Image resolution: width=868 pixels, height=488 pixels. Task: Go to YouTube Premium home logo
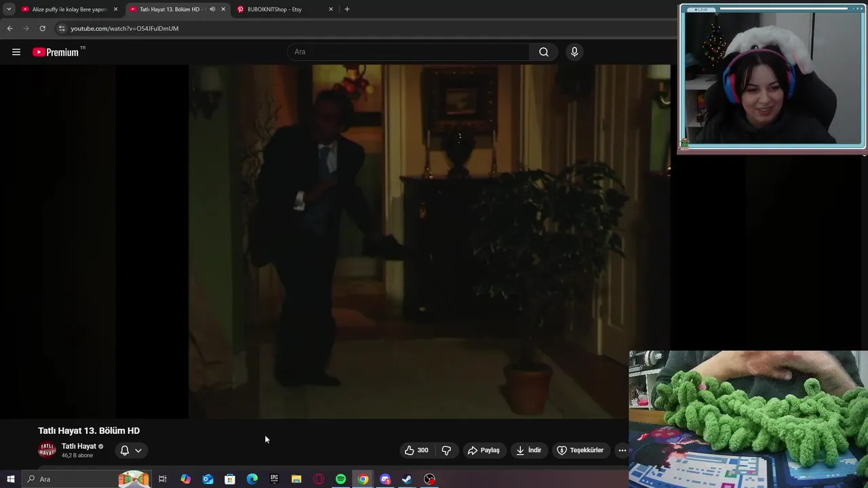(56, 52)
